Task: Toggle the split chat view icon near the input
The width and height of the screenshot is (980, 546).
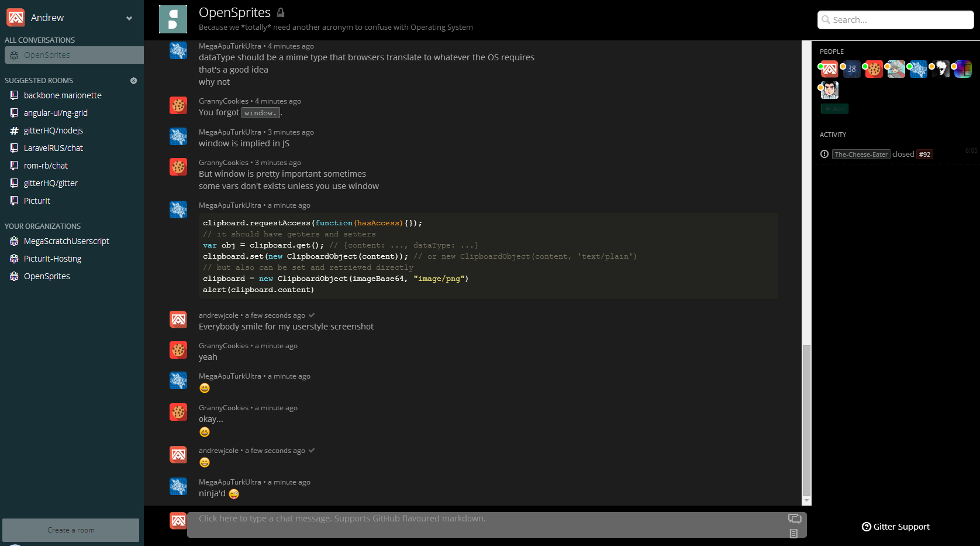Action: tap(795, 518)
